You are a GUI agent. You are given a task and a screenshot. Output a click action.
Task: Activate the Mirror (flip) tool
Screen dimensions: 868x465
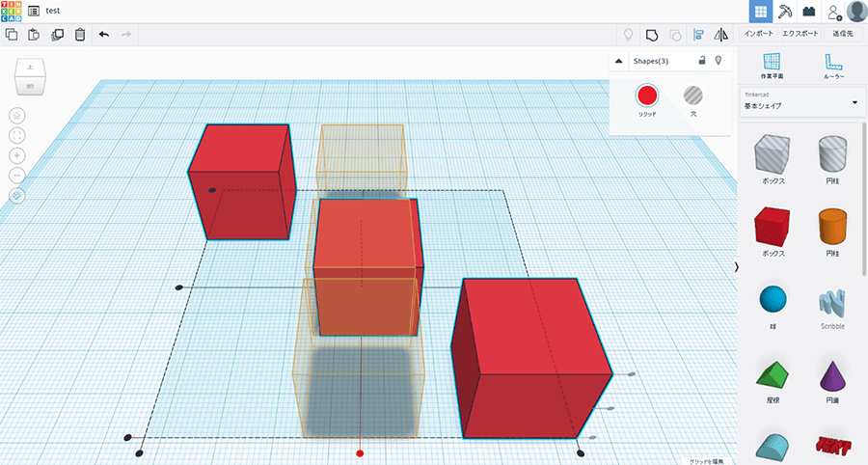pos(720,35)
